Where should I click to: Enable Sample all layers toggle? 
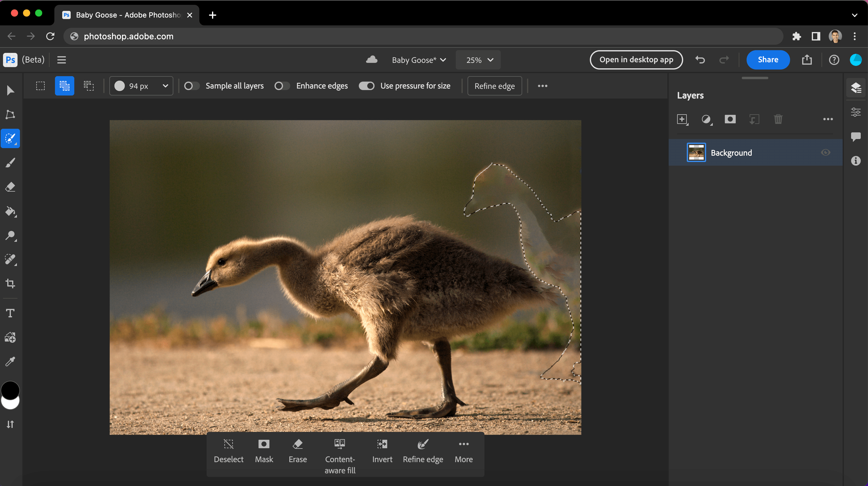pyautogui.click(x=191, y=86)
